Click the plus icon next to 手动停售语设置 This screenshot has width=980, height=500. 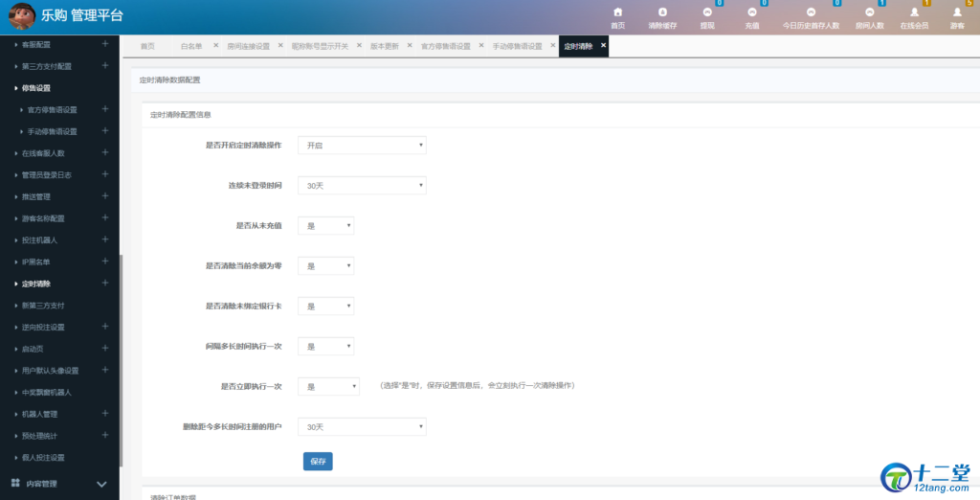(105, 131)
